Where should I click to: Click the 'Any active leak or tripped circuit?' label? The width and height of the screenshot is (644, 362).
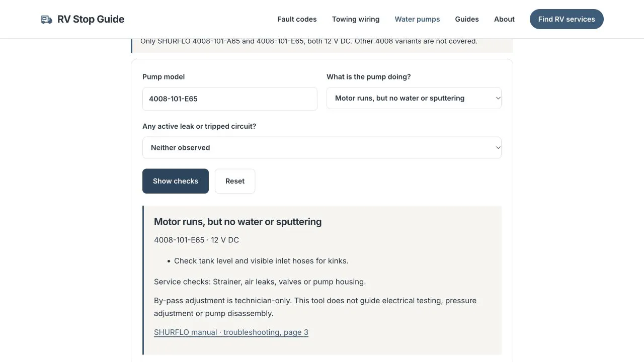(199, 126)
